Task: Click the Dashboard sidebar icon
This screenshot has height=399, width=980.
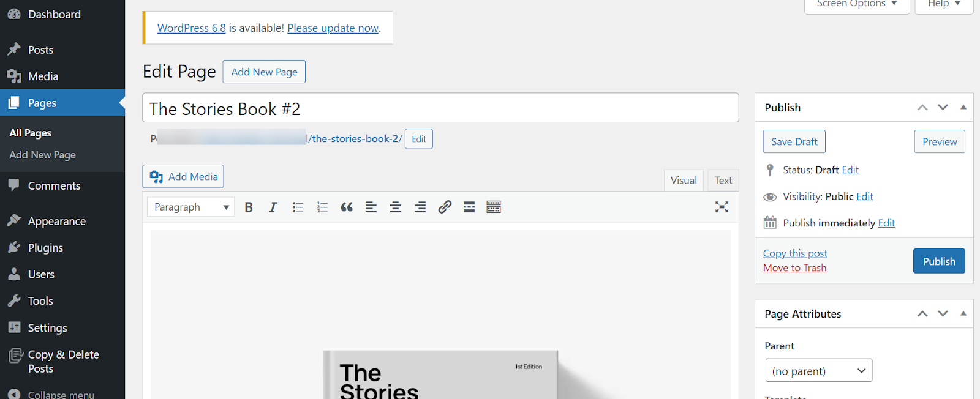Action: 14,14
